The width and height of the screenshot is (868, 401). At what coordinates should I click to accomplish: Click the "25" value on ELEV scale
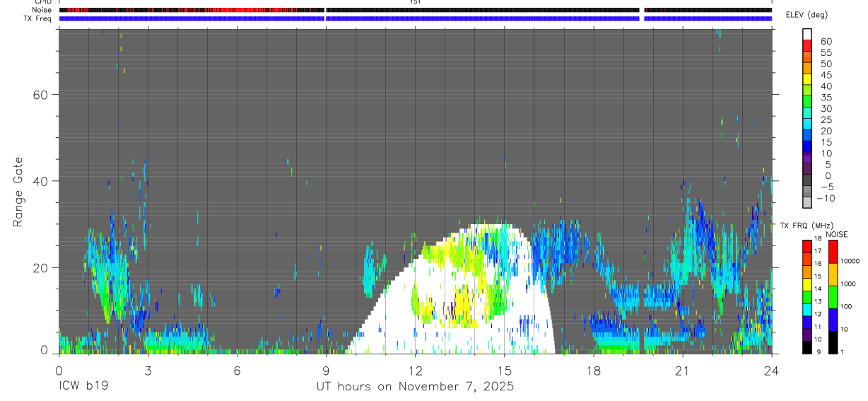click(x=825, y=120)
